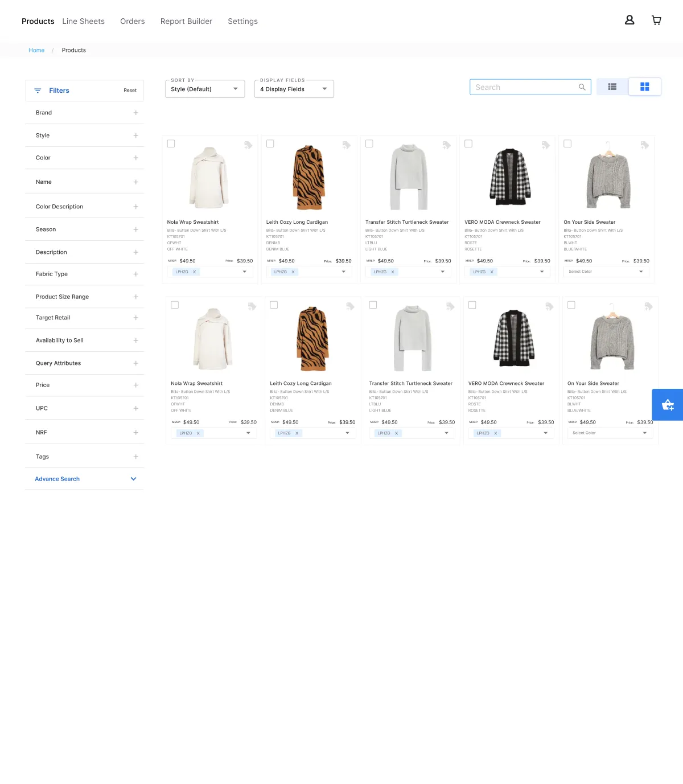Image resolution: width=683 pixels, height=784 pixels.
Task: Click tag icon on bottom-row Nola Wrap Sweatshirt
Action: click(252, 306)
